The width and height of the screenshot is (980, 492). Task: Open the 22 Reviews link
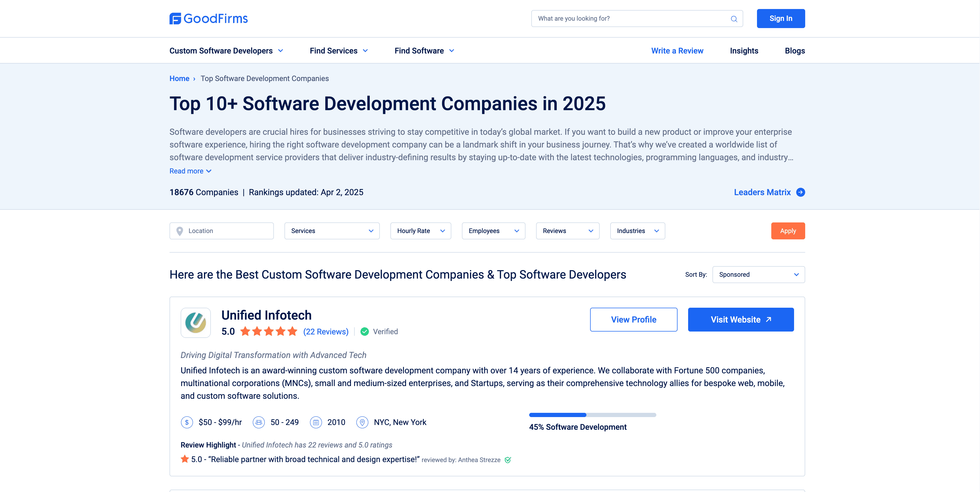point(326,332)
